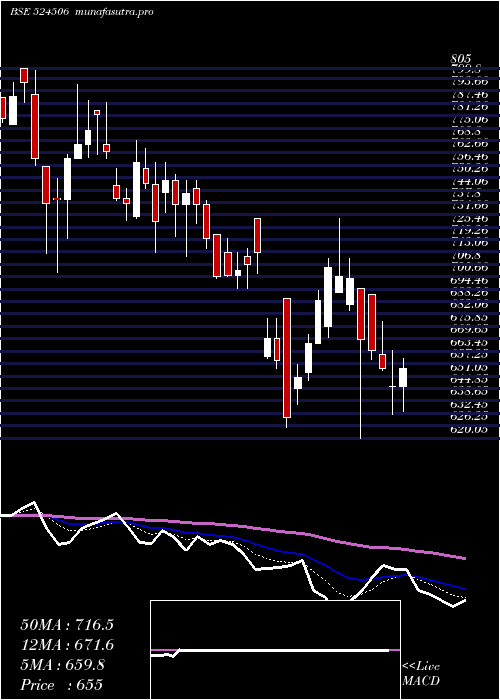Viewport: 500px width, 700px height.
Task: Click the 626.25 price axis label
Action: tap(468, 416)
